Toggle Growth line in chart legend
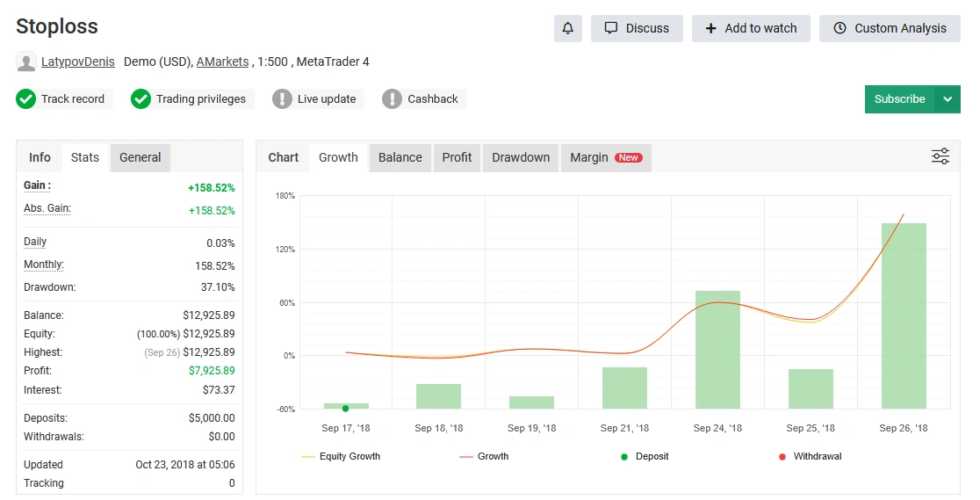 (x=484, y=456)
